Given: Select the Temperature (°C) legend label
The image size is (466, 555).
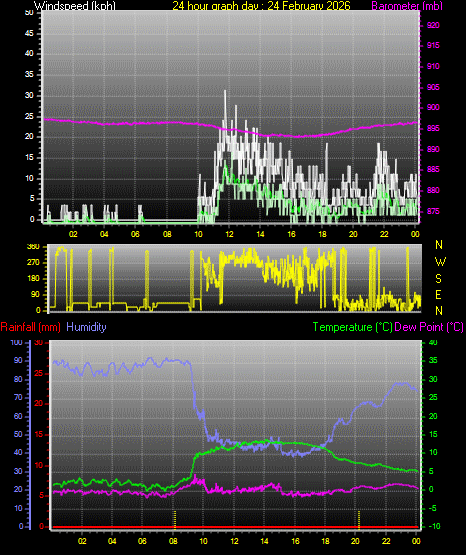Looking at the screenshot, I should [352, 327].
